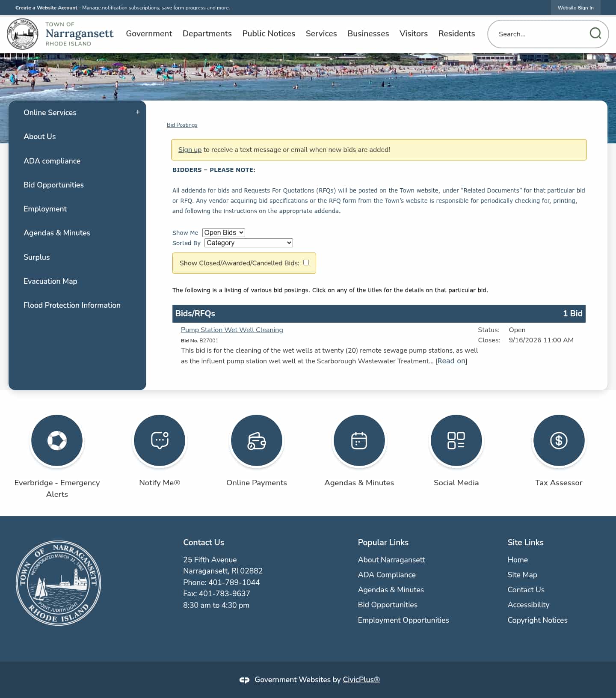This screenshot has width=616, height=698.
Task: Open Agendas & Minutes footer link
Action: point(391,590)
